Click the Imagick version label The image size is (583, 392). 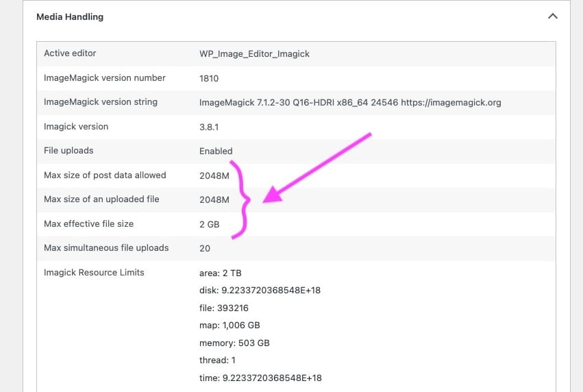tap(76, 127)
